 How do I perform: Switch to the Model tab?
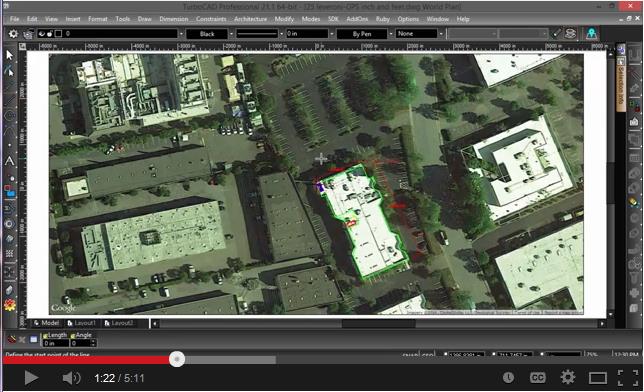(x=46, y=323)
